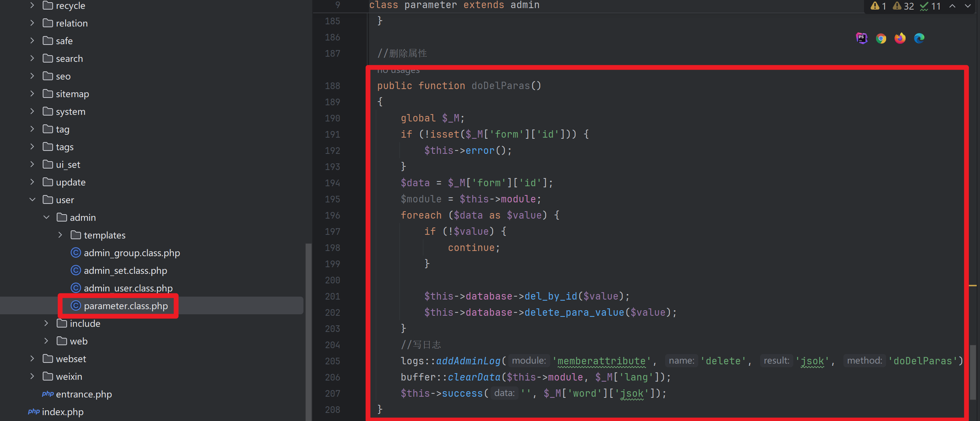Open admin_set.class.php file
980x421 pixels.
(125, 270)
